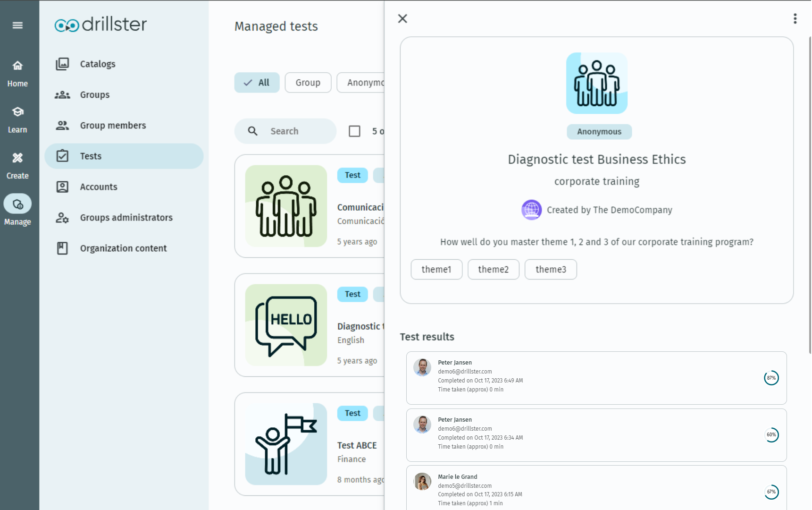Viewport: 812px width, 510px height.
Task: Click Created by The DemoCompany link
Action: pos(610,210)
